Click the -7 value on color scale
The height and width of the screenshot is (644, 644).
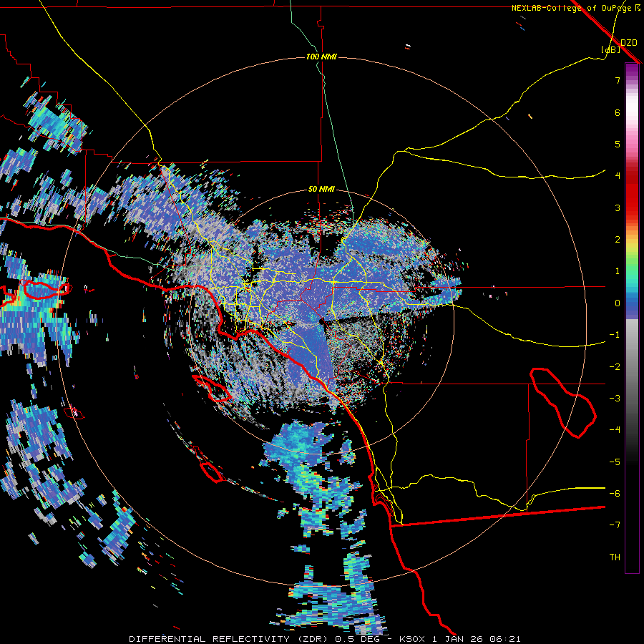615,525
